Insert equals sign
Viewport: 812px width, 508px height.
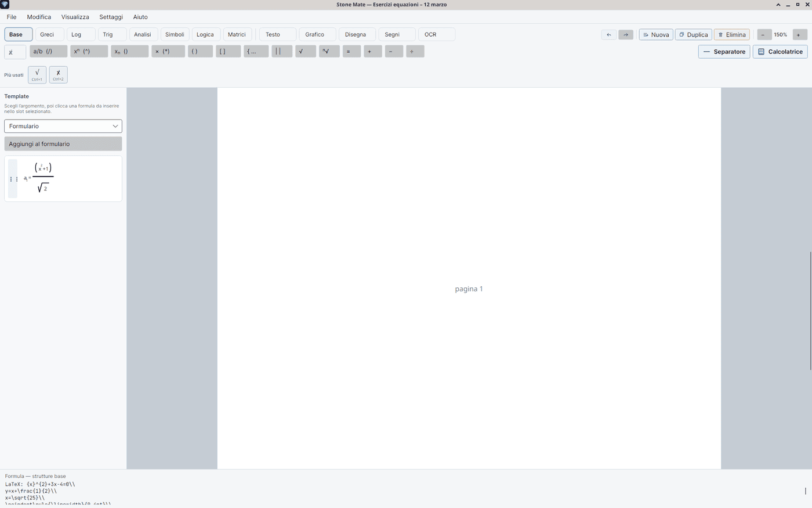(x=351, y=52)
